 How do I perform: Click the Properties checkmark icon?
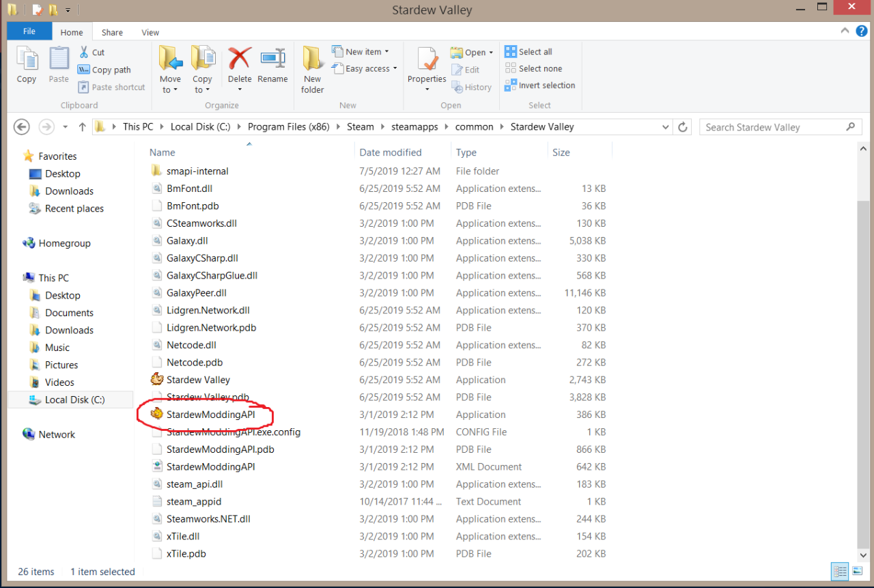[427, 59]
